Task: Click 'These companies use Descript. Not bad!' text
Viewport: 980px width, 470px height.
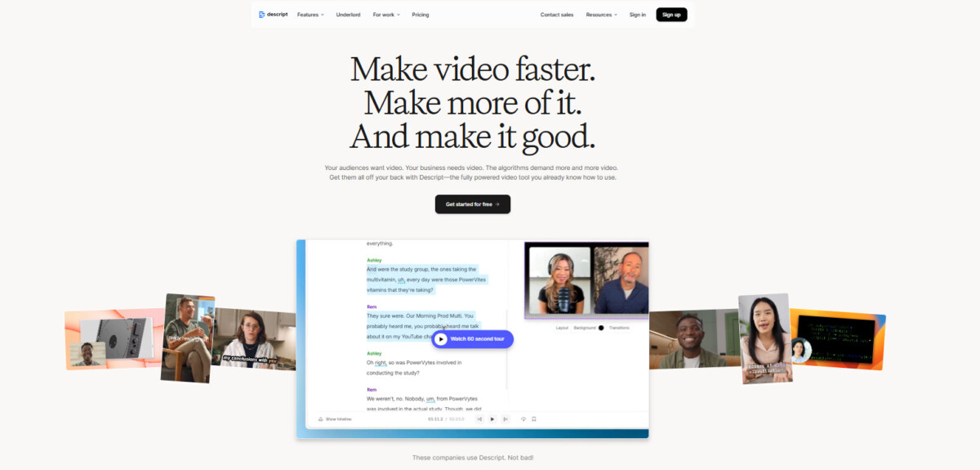Action: tap(473, 458)
